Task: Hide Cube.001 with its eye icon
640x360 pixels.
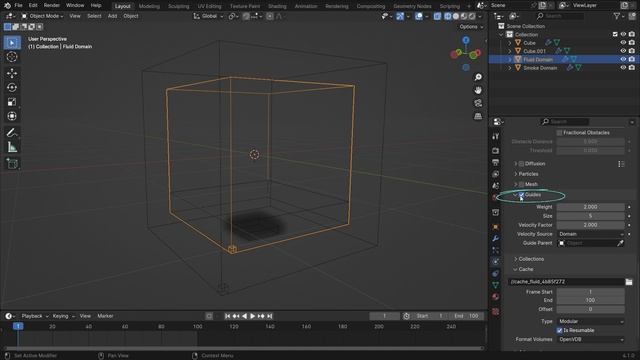Action: pos(623,51)
